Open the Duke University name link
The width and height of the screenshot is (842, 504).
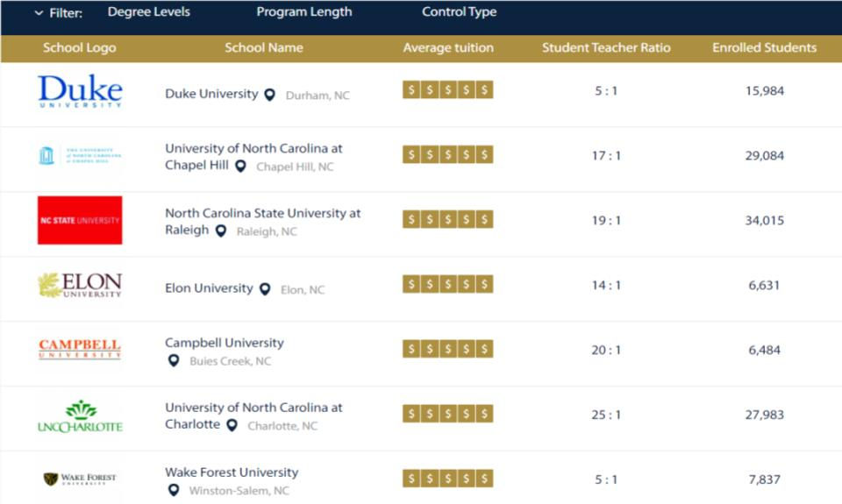(211, 94)
